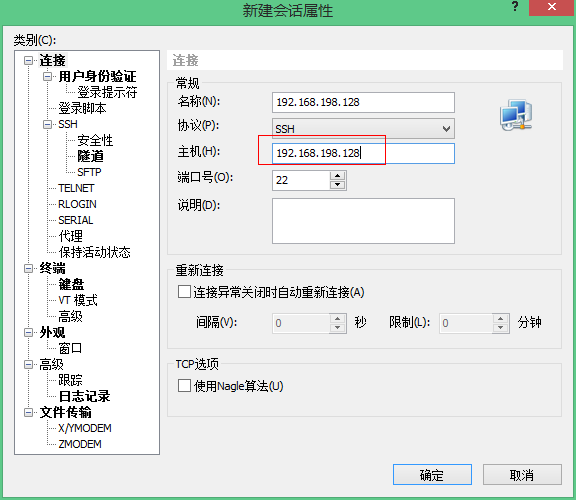
Task: Collapse the 外观 tree node
Action: point(28,332)
